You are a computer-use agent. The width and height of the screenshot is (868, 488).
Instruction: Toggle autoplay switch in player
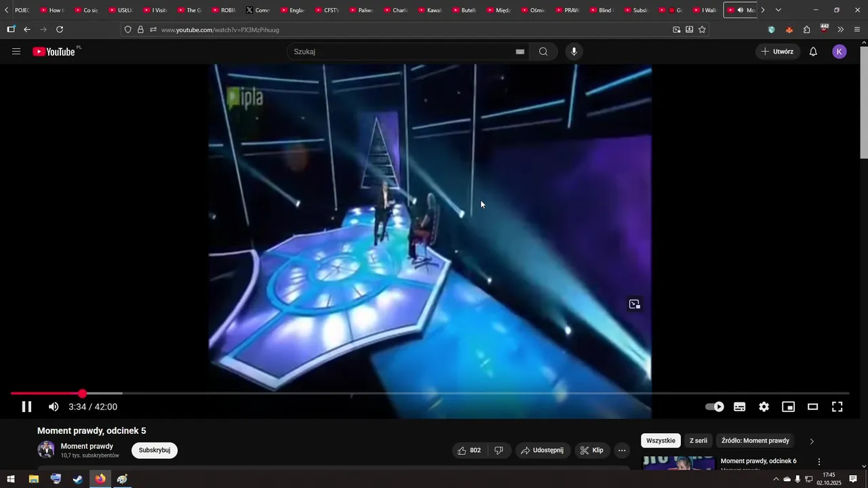click(x=715, y=407)
